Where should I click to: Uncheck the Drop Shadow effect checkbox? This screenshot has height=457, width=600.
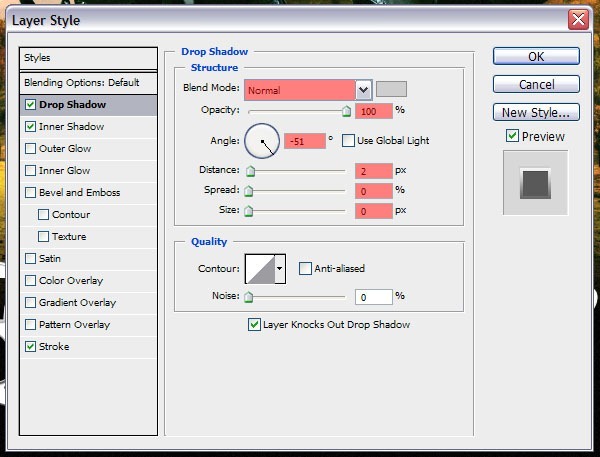pos(31,105)
